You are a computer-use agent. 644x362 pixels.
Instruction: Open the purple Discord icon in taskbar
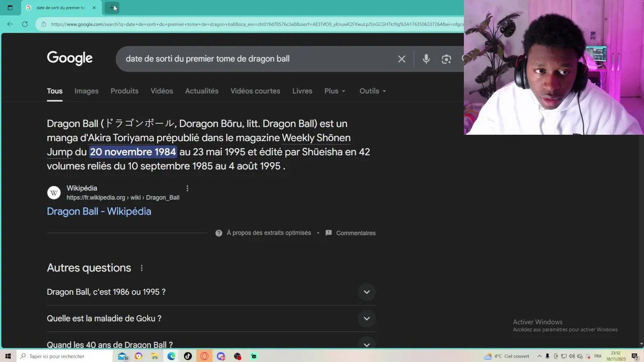click(221, 356)
